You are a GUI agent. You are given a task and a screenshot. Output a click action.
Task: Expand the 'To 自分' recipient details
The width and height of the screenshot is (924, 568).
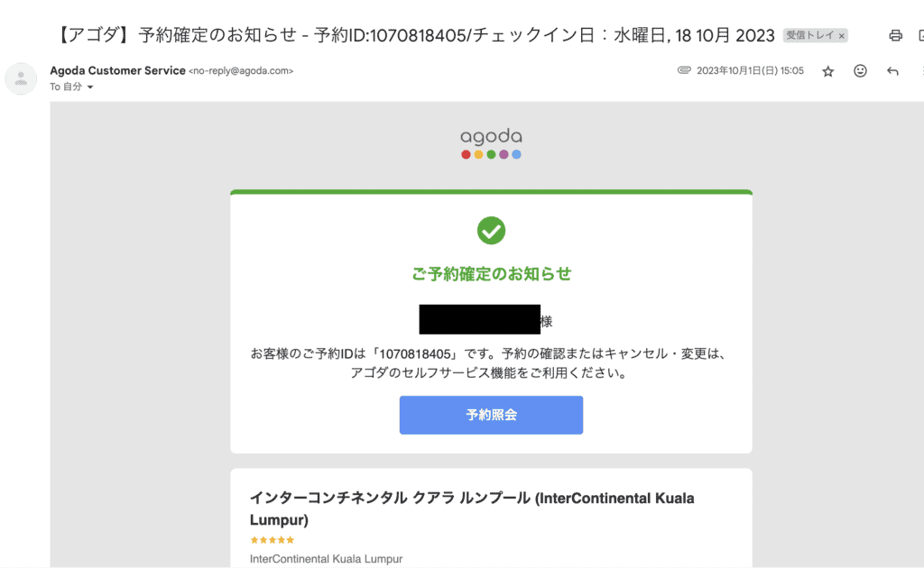point(72,87)
